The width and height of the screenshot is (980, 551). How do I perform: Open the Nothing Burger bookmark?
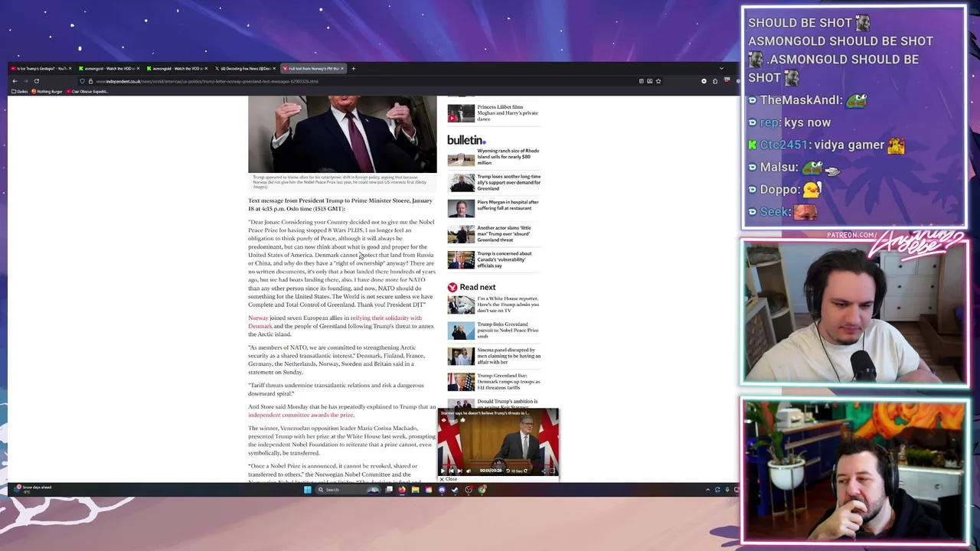(47, 91)
